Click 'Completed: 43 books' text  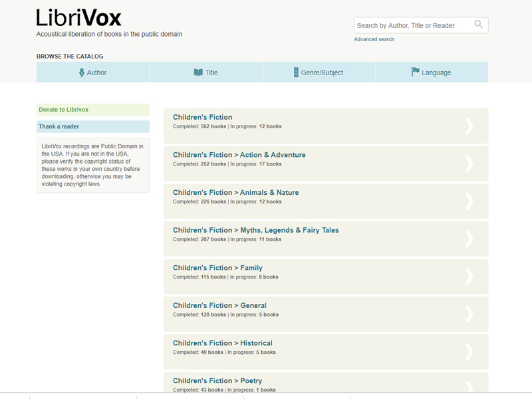(x=198, y=390)
